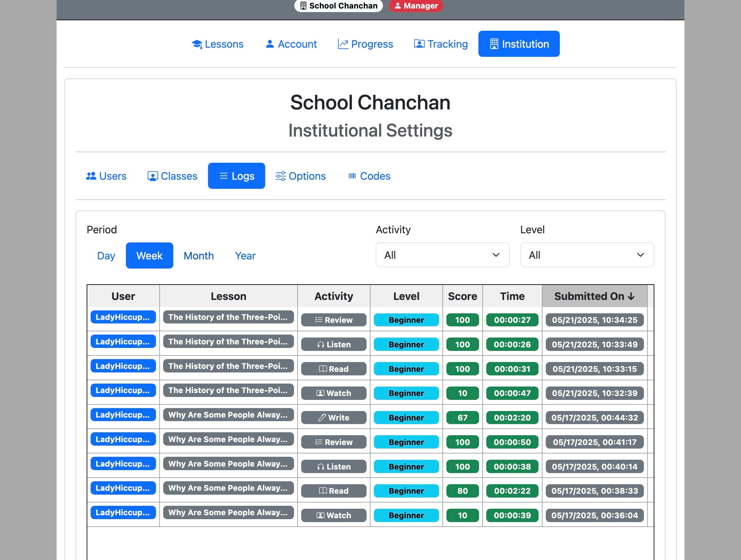The image size is (741, 560).
Task: Sort by the Level column header
Action: (406, 296)
